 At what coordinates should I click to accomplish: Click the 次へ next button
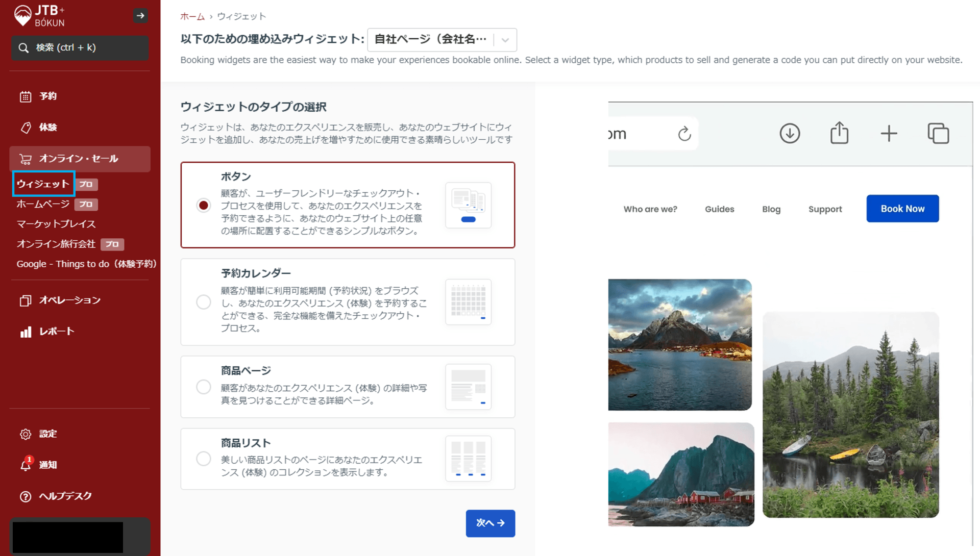coord(490,523)
